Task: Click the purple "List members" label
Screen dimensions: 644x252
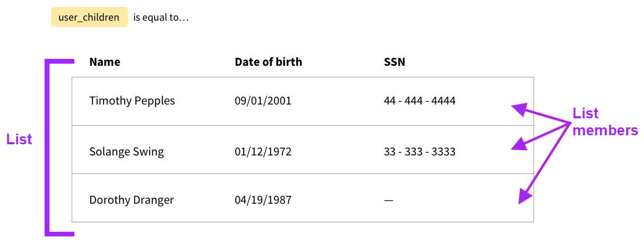Action: click(x=604, y=121)
